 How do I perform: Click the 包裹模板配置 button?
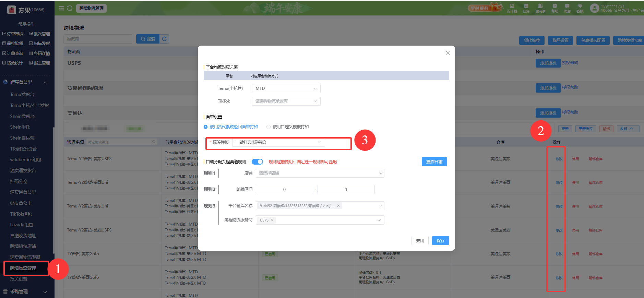click(593, 40)
